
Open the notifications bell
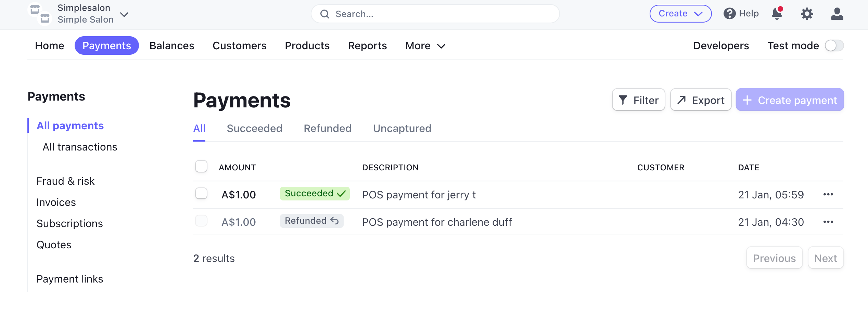pos(777,14)
